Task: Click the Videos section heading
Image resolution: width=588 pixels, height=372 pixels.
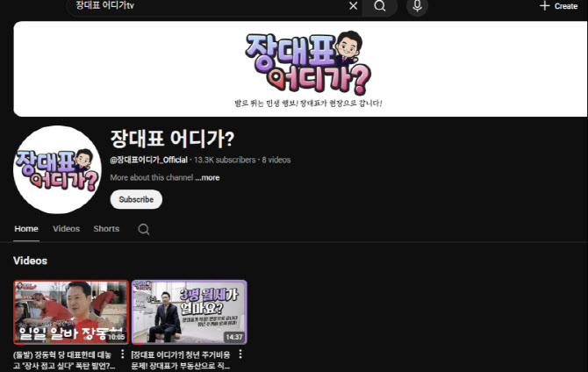Action: (30, 261)
